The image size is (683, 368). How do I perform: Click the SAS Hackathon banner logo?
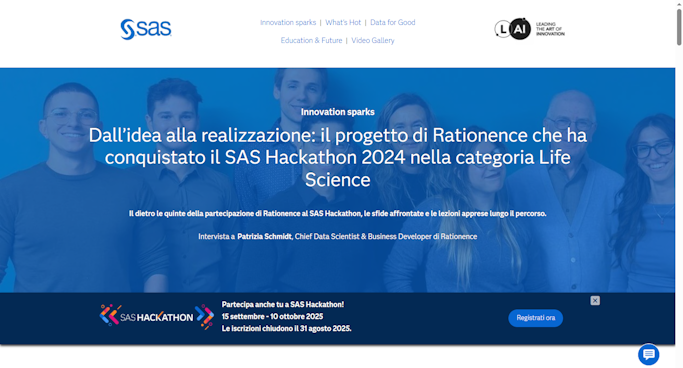(x=157, y=317)
